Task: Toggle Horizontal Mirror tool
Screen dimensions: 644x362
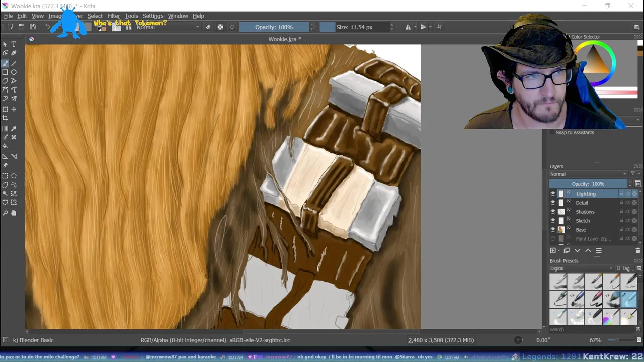Action: click(x=408, y=27)
